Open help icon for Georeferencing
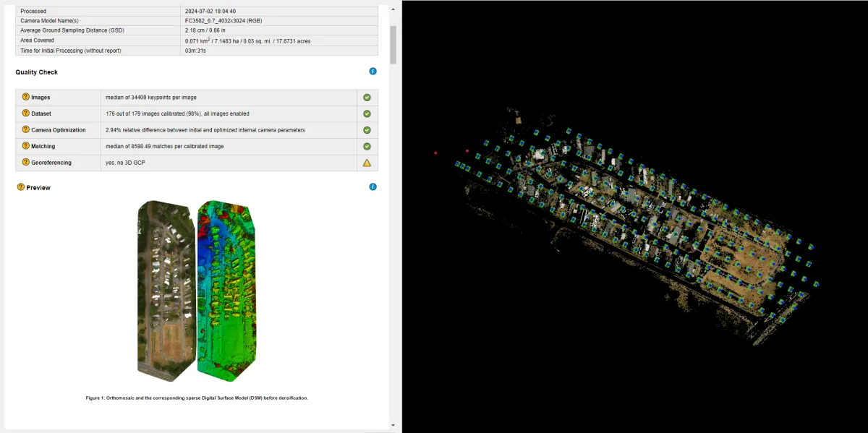Viewport: 868px width, 433px height. [x=25, y=163]
